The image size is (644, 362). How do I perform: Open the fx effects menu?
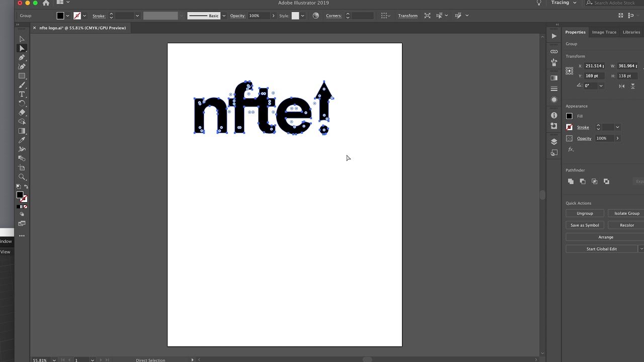pos(571,149)
